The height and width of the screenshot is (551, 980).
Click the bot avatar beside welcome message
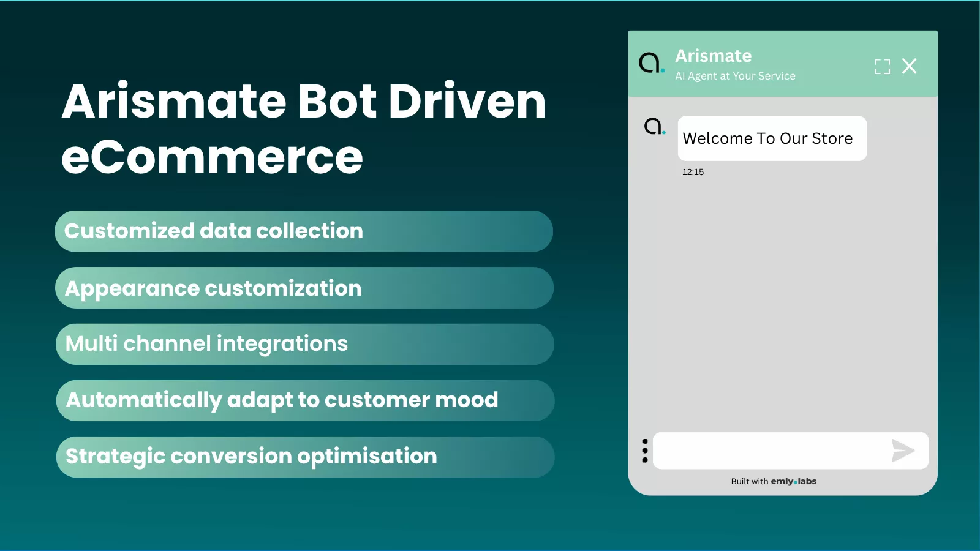(x=654, y=127)
